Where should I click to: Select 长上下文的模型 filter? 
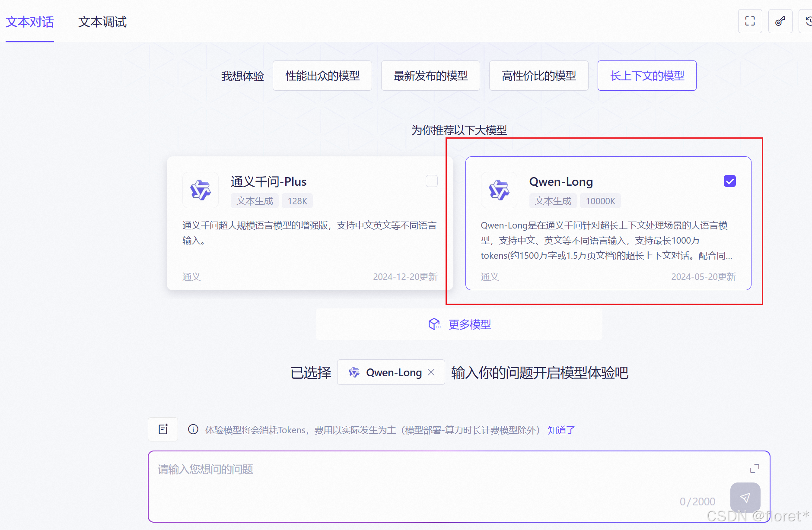647,76
